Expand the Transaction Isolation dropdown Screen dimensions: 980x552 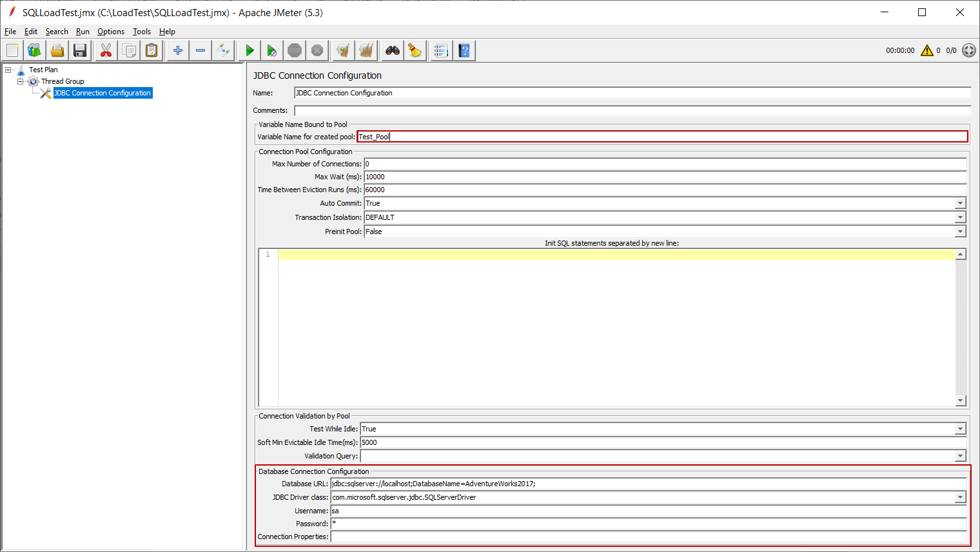960,217
